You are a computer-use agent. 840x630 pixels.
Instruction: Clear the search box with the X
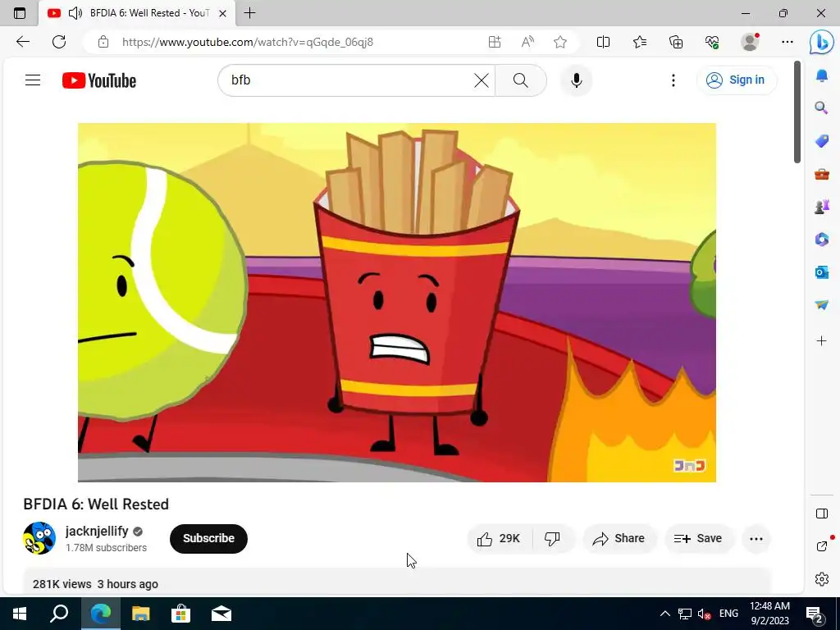(x=481, y=80)
